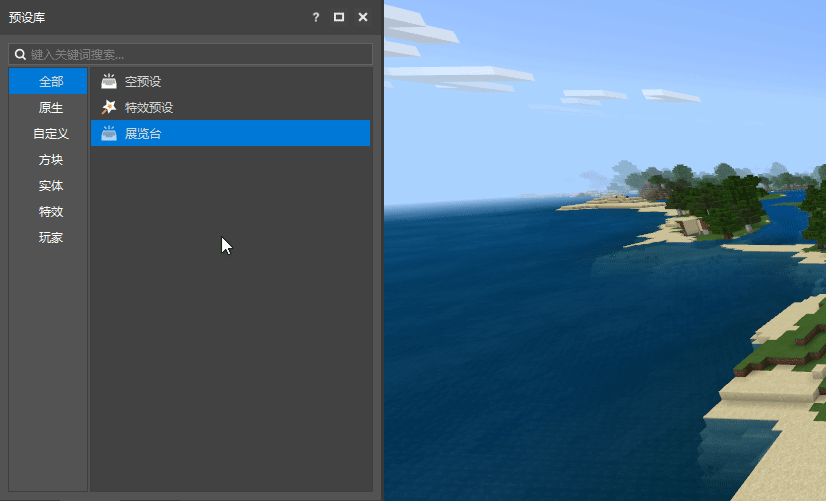
Task: Close the 预设库 panel
Action: tap(363, 17)
